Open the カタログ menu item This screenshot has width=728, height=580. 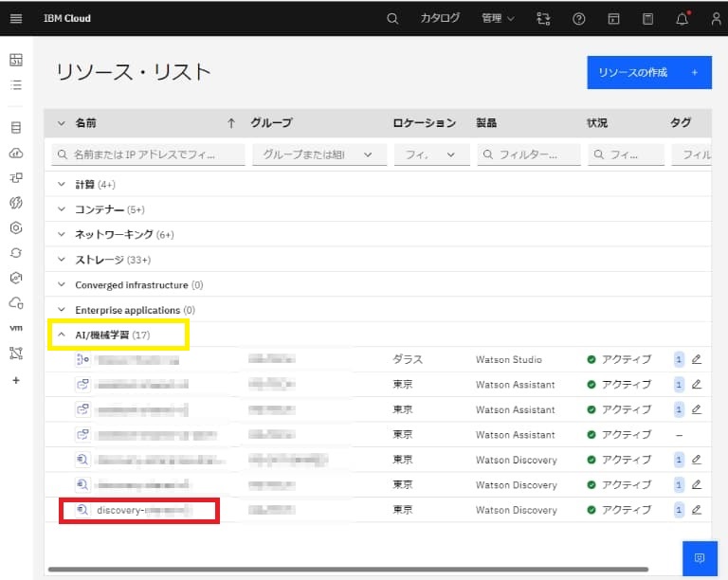(x=440, y=18)
